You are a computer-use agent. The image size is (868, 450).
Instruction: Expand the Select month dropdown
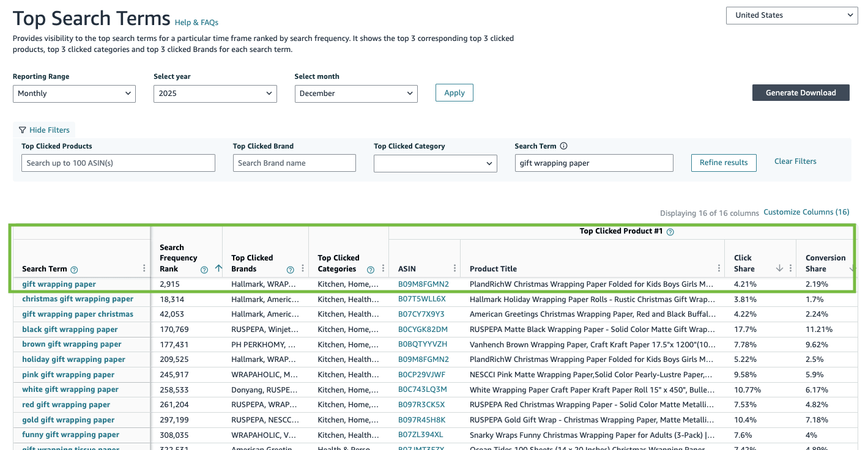pyautogui.click(x=355, y=94)
